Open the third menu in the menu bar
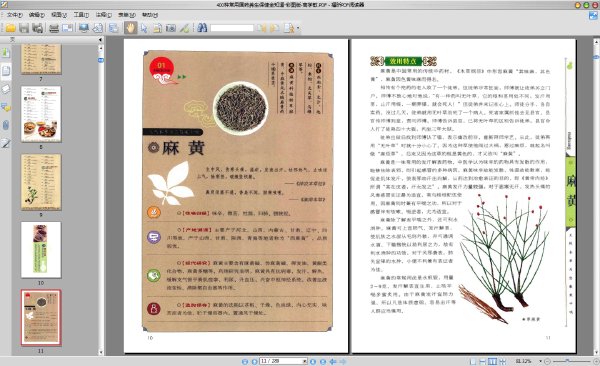 pos(59,15)
